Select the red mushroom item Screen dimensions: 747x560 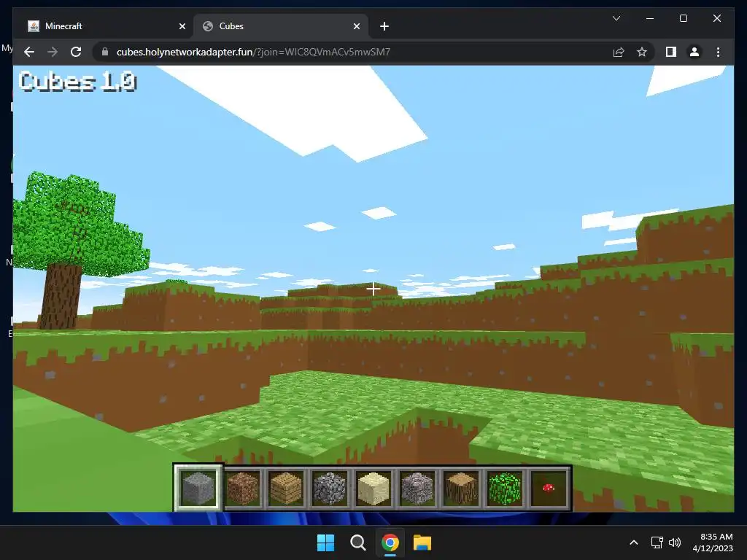click(x=549, y=488)
